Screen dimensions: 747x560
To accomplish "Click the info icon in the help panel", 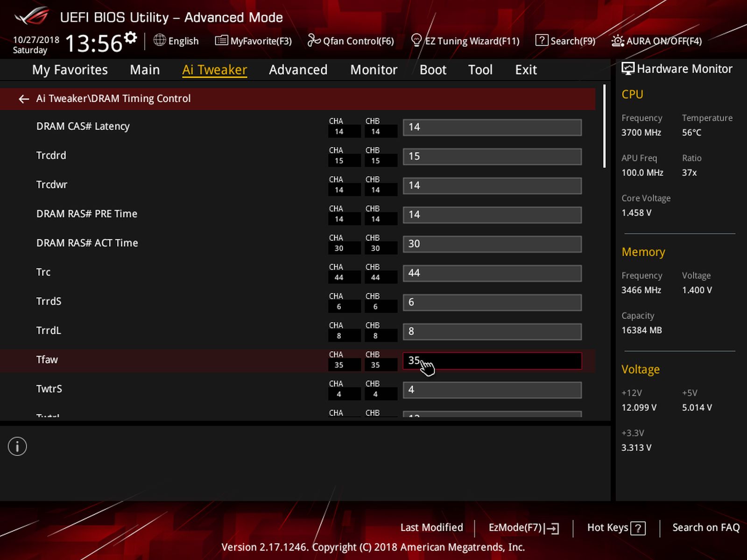I will coord(17,447).
